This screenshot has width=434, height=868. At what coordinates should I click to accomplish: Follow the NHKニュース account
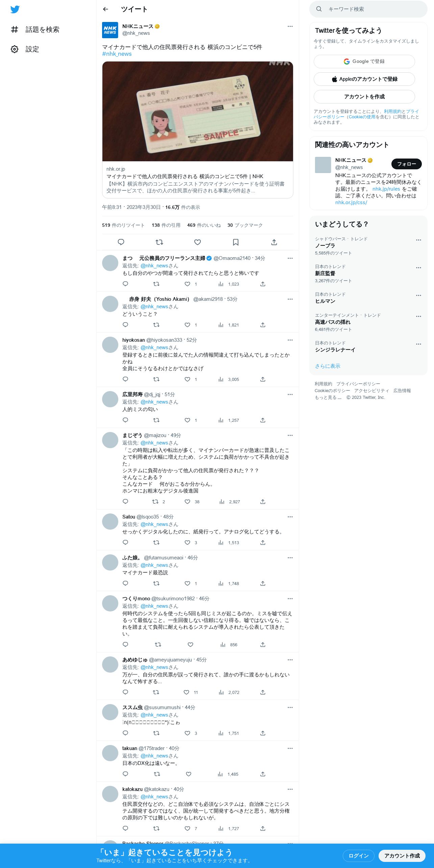pyautogui.click(x=406, y=164)
